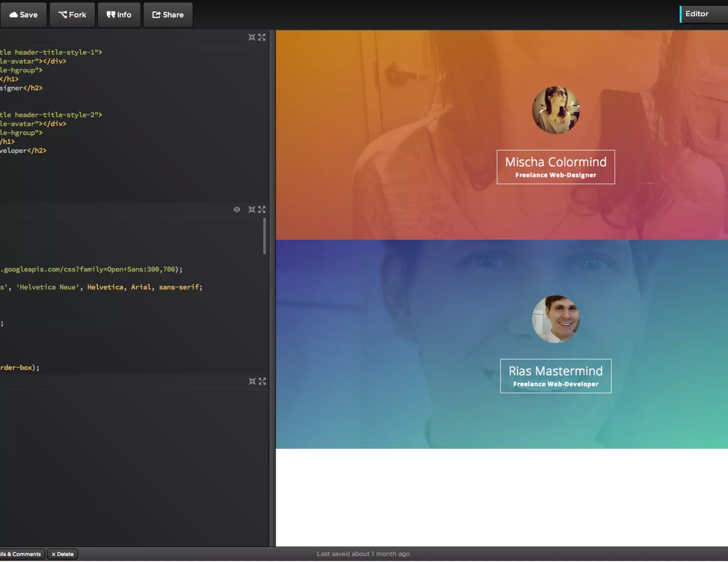
Task: Toggle compiled CSS view eye icon
Action: 237,210
